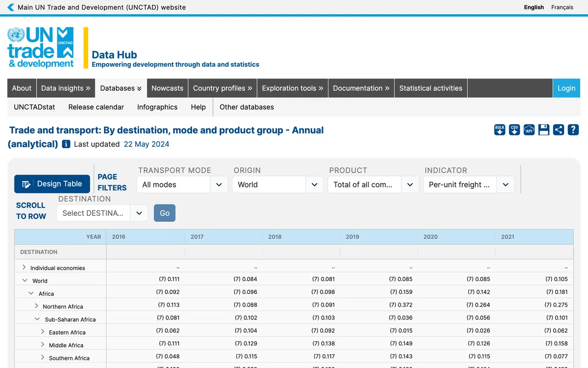The height and width of the screenshot is (368, 588).
Task: Click Sub-Saharan Africa 2020 value (7) 0.056
Action: click(x=478, y=317)
